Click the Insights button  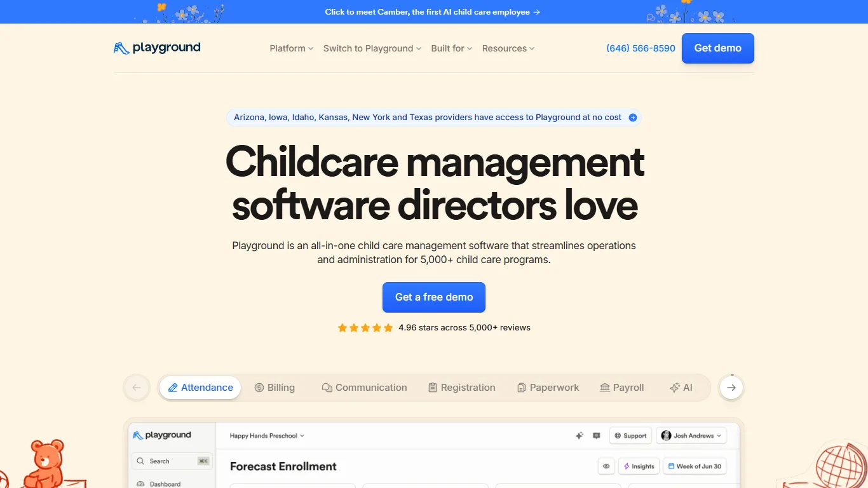coord(639,466)
